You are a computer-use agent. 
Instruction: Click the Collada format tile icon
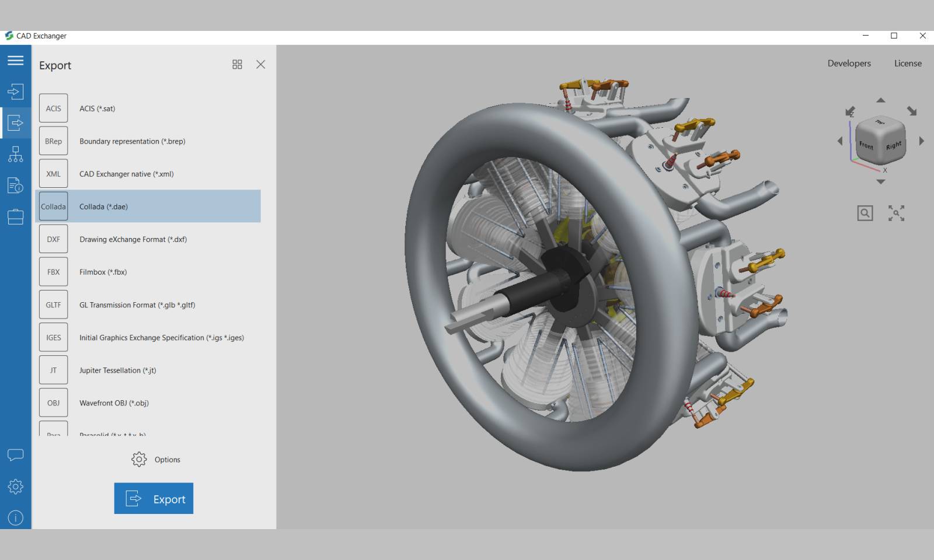pos(53,206)
